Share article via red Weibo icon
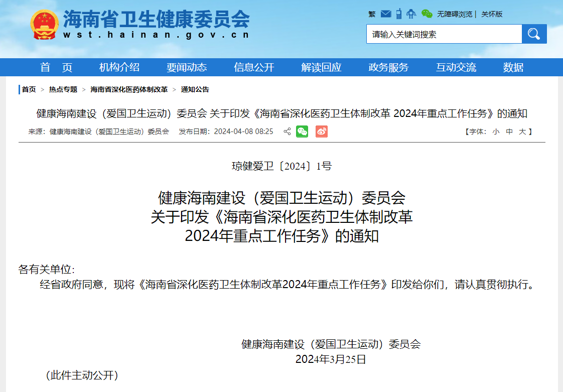 pyautogui.click(x=321, y=132)
